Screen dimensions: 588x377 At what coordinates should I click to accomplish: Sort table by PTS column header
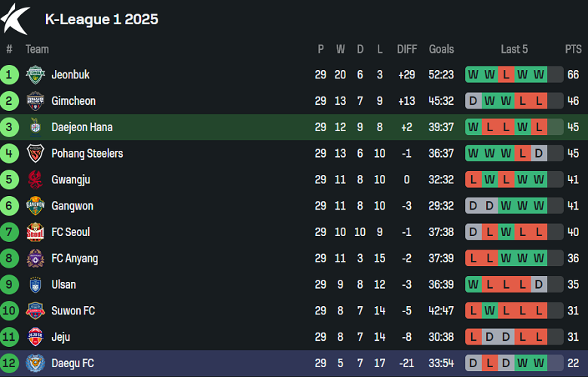click(x=573, y=49)
